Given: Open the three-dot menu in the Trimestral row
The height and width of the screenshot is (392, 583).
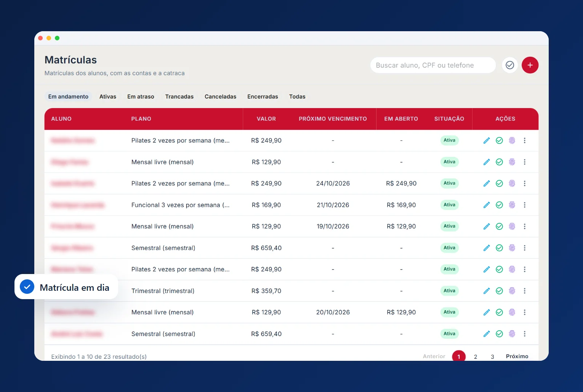Looking at the screenshot, I should point(524,291).
